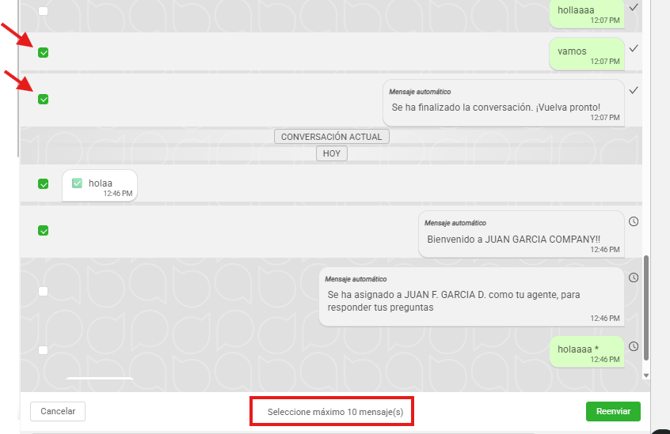Click the holaaaa * message bubble
This screenshot has width=670, height=434.
point(587,352)
